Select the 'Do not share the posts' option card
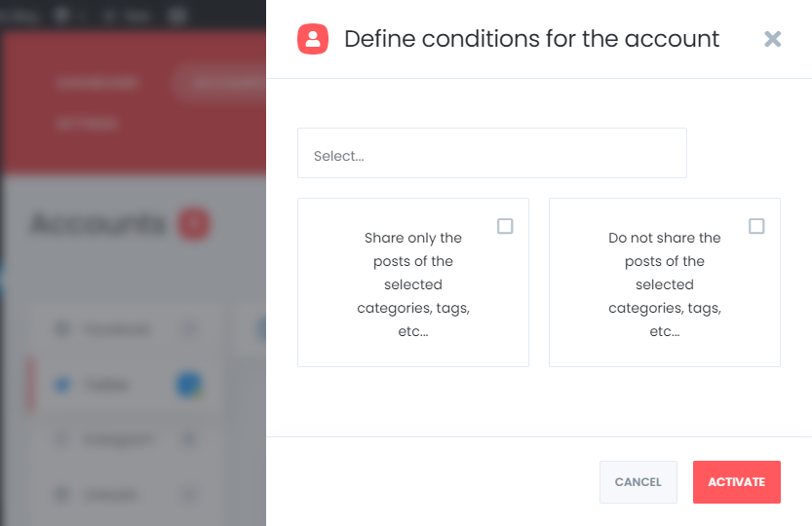 (665, 282)
